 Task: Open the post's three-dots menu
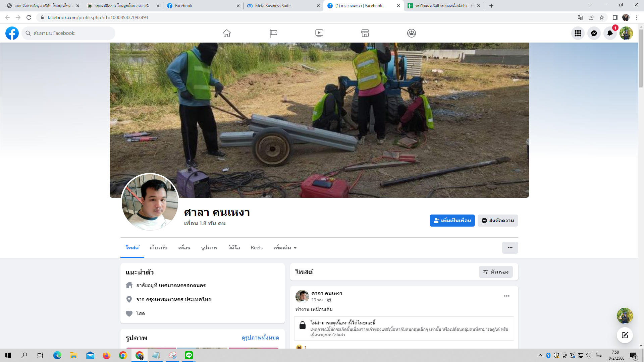507,296
